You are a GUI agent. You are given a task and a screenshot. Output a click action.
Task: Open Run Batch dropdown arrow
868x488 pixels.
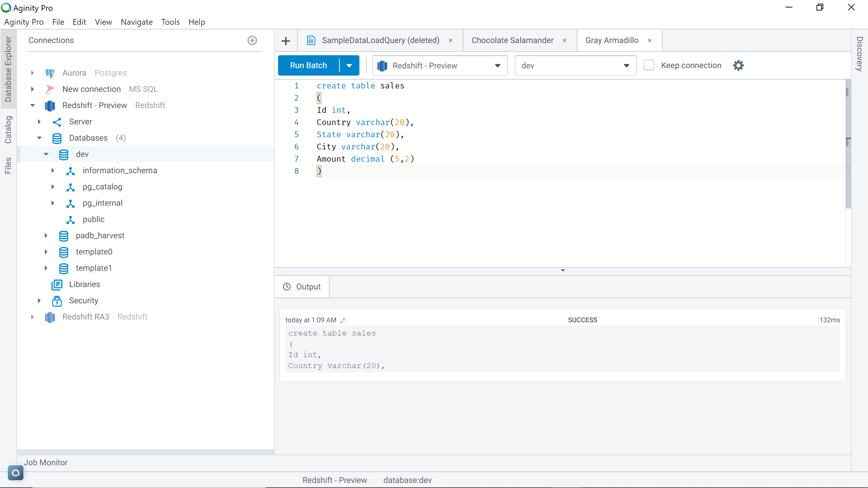click(349, 65)
